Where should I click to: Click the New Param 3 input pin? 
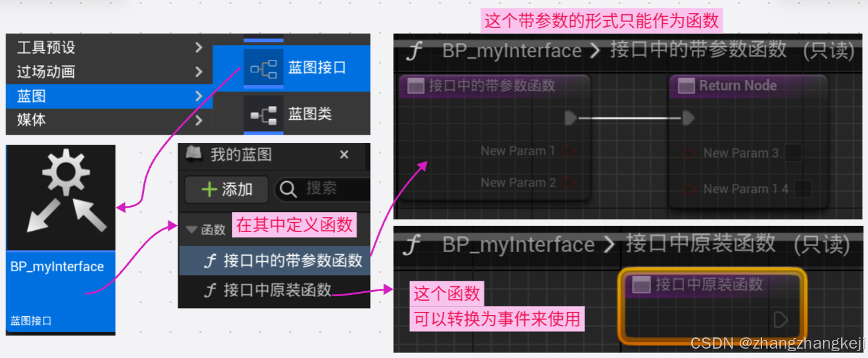(x=690, y=153)
